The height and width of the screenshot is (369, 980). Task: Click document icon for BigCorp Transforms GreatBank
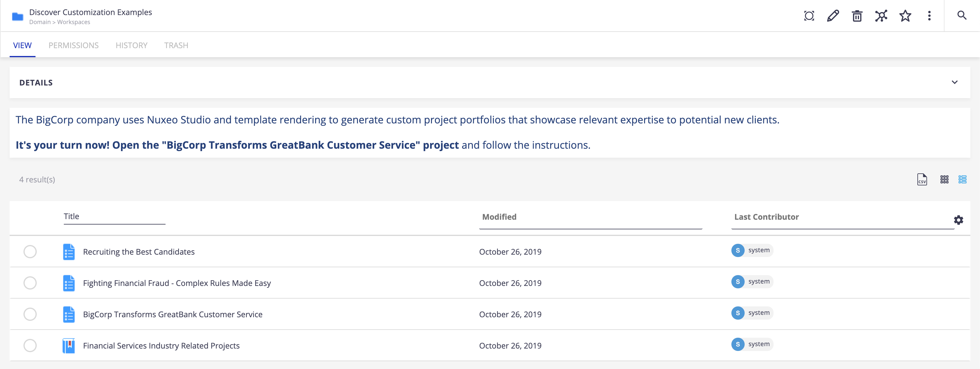click(x=69, y=314)
